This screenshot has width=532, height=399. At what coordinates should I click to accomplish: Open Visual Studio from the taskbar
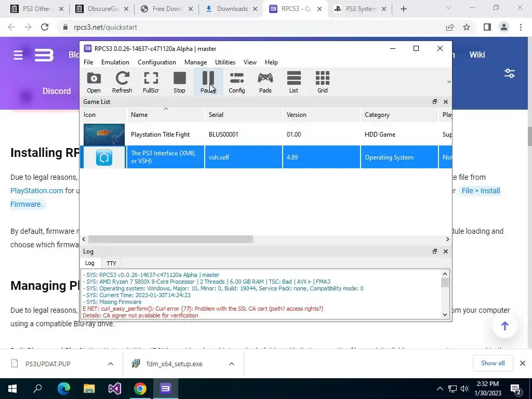tap(115, 389)
